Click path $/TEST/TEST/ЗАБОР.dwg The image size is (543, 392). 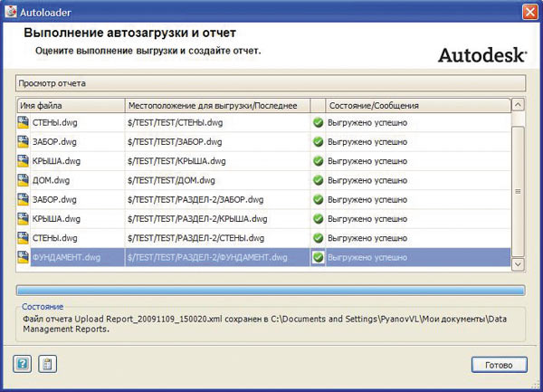point(175,141)
